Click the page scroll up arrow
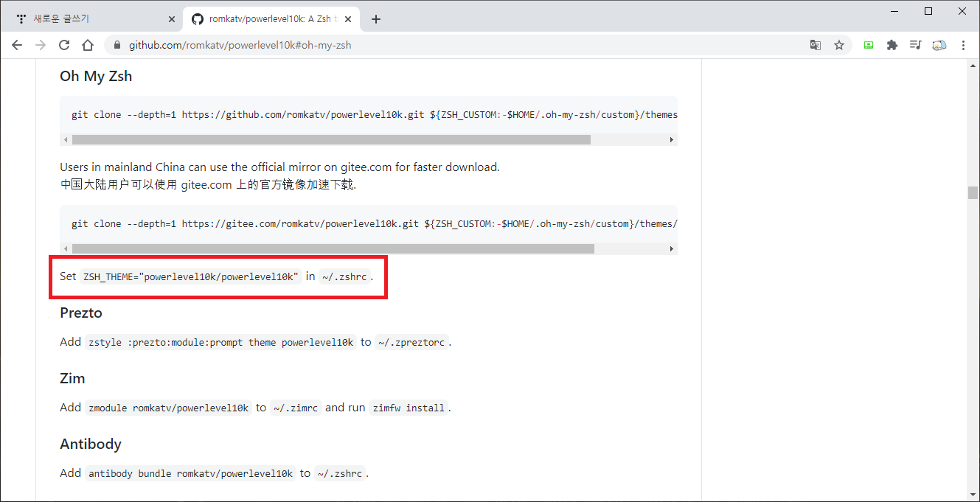980x502 pixels. 973,65
